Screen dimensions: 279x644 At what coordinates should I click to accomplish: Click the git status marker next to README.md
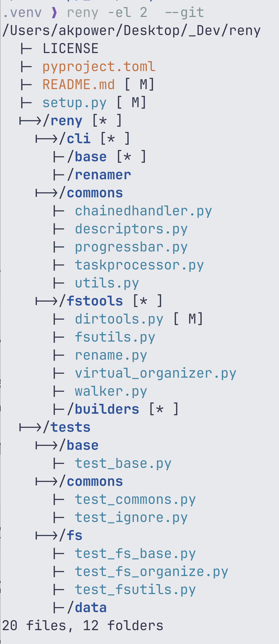139,85
